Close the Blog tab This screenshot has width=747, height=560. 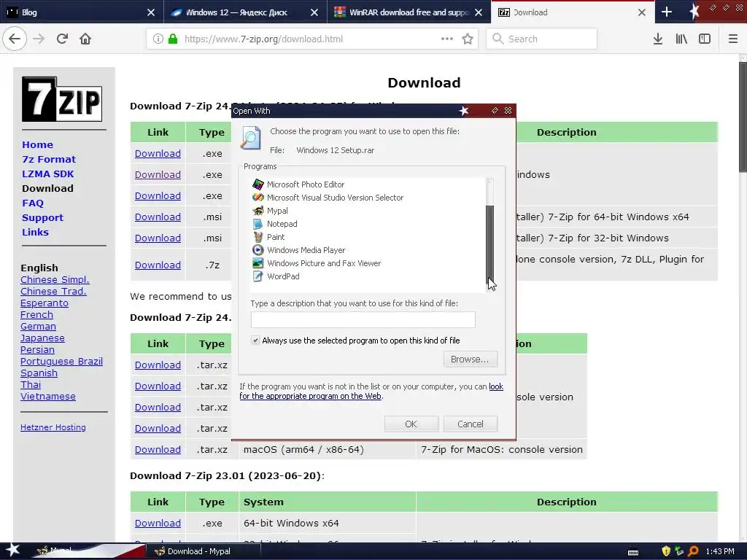[150, 12]
